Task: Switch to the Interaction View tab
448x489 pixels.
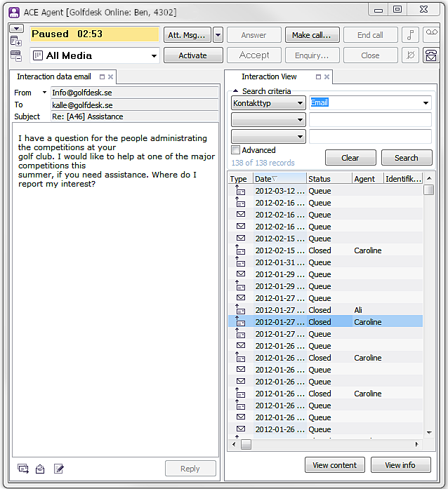Action: [x=269, y=77]
